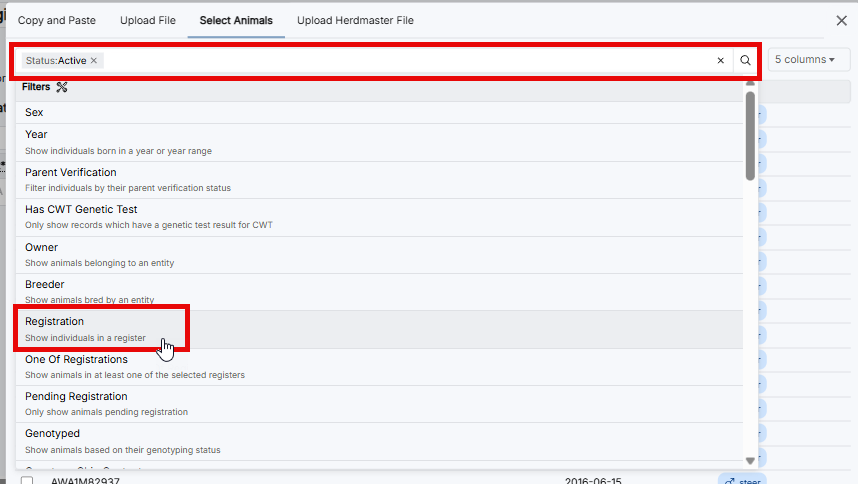Image resolution: width=858 pixels, height=484 pixels.
Task: Click inside the animal search input field
Action: click(x=400, y=60)
